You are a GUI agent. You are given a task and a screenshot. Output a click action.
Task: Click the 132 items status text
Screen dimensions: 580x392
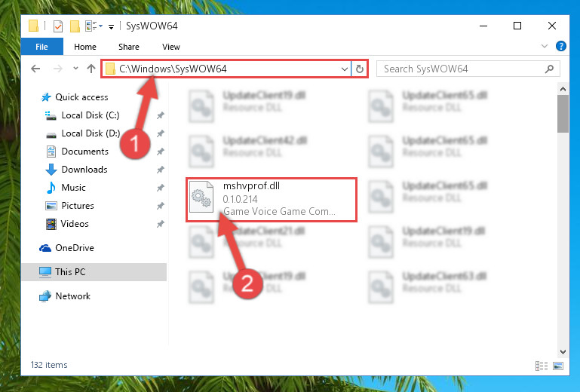click(49, 365)
